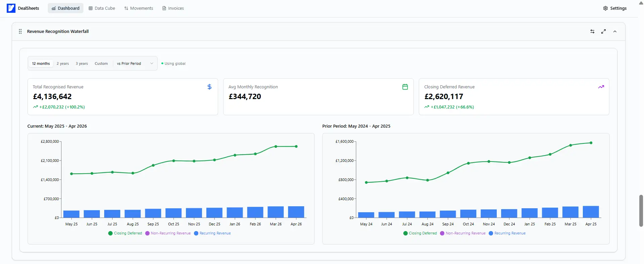Click the trend icon on Closing Deferred Revenue

(x=601, y=87)
